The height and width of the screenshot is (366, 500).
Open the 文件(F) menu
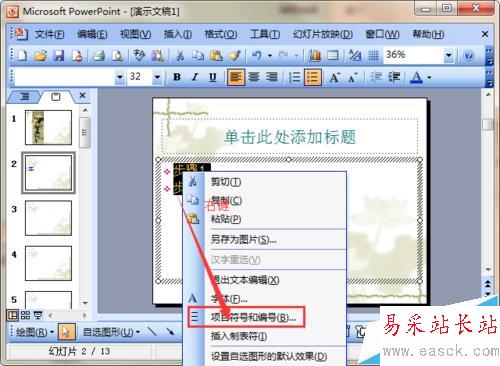click(x=49, y=34)
